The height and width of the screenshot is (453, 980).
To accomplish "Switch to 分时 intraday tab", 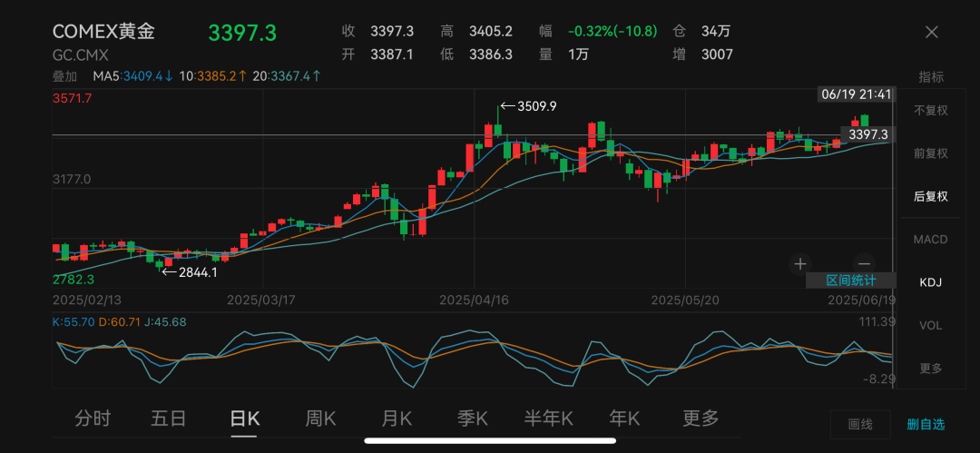I will pos(93,419).
